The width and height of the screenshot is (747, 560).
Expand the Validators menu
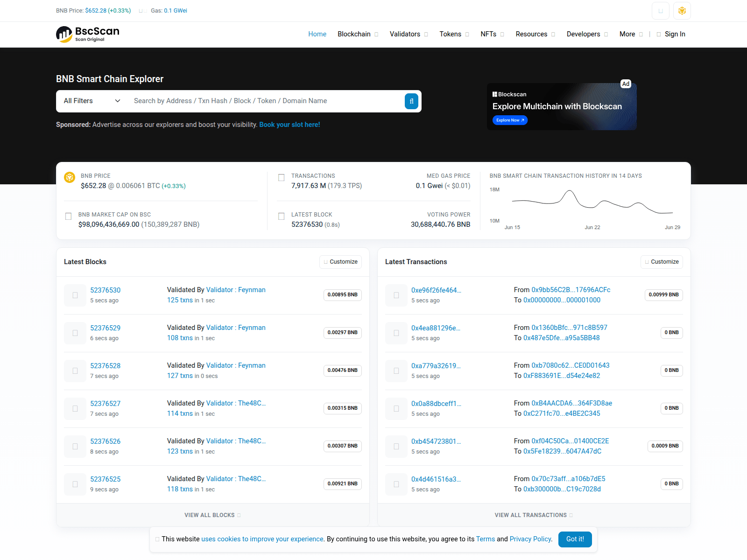click(409, 34)
